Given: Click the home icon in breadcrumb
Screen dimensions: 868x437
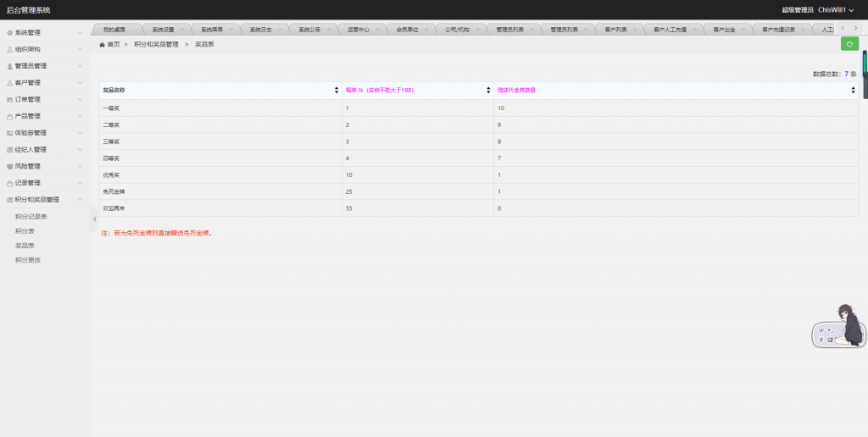Looking at the screenshot, I should [x=103, y=44].
